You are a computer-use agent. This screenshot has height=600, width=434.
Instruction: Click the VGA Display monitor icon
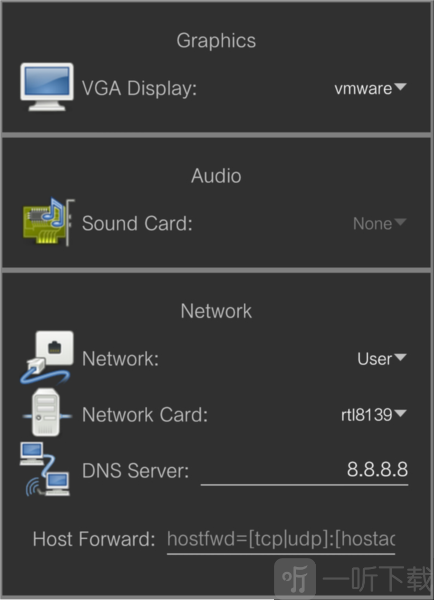tap(47, 87)
